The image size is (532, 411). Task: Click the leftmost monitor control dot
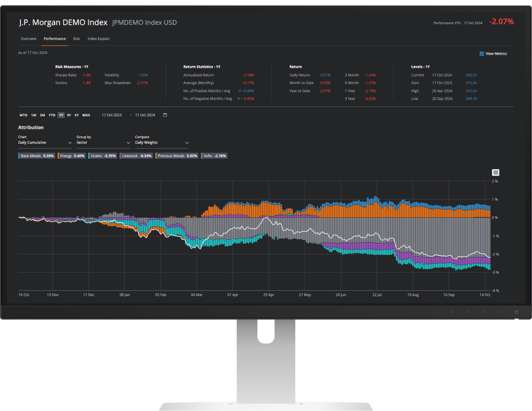tap(453, 312)
